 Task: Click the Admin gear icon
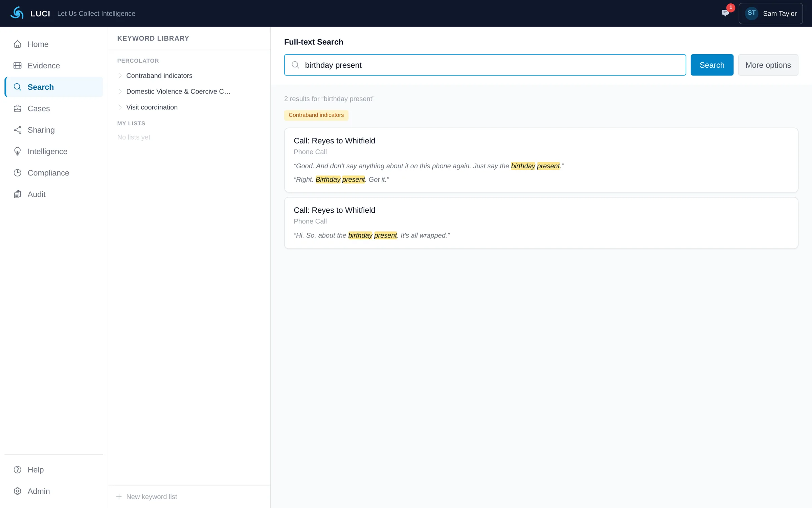click(18, 491)
